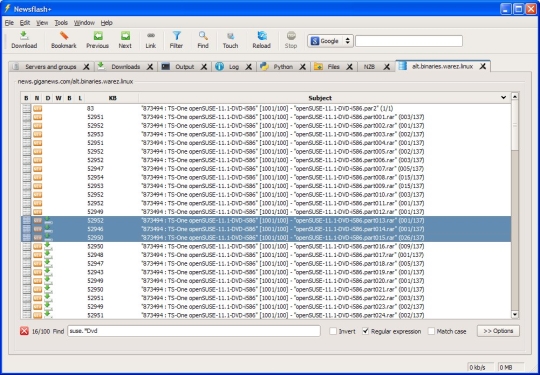
Task: Enable the Invert checkbox
Action: 333,331
